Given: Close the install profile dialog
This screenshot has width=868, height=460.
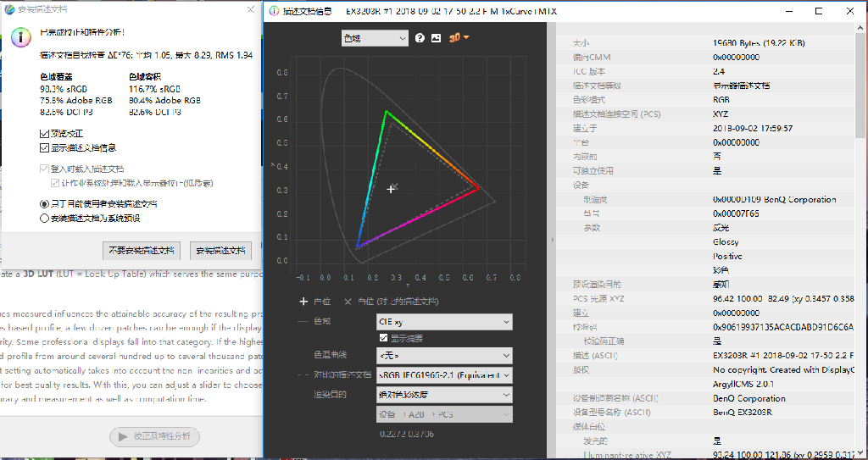Looking at the screenshot, I should [250, 10].
